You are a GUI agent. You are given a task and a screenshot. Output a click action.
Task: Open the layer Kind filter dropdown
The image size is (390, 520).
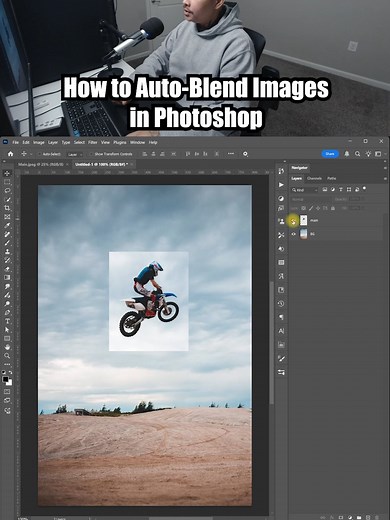pos(304,190)
